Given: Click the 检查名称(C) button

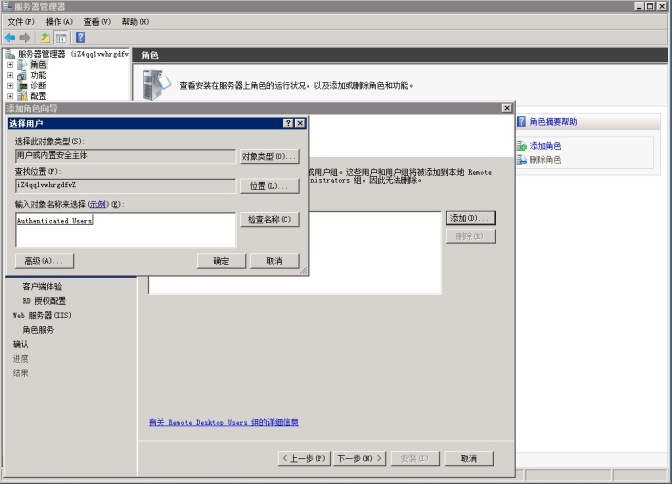Looking at the screenshot, I should point(270,219).
